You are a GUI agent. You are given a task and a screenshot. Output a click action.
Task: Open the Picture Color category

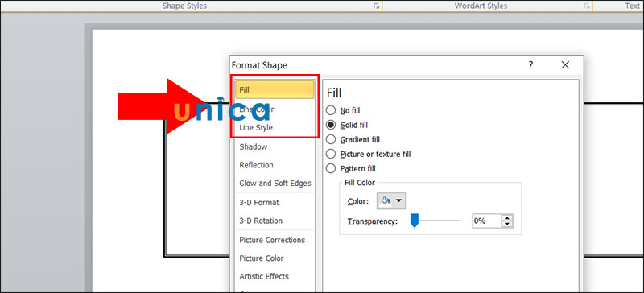tap(261, 258)
